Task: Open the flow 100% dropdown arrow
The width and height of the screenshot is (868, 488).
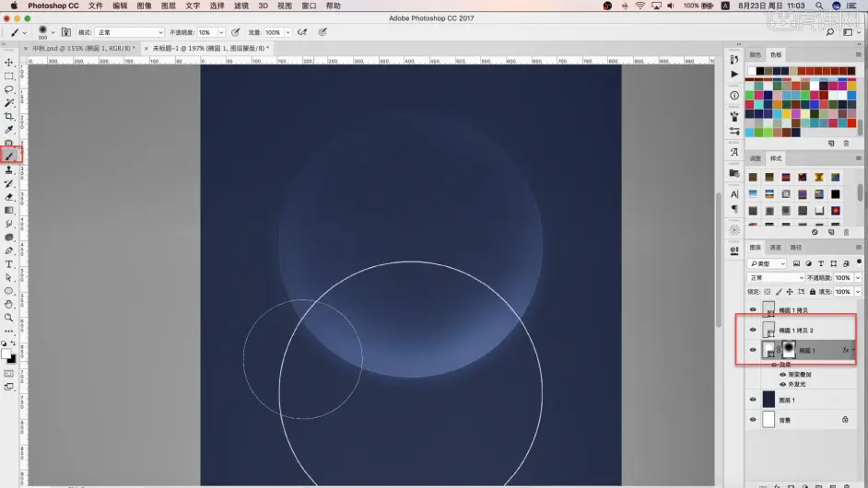Action: [x=287, y=32]
